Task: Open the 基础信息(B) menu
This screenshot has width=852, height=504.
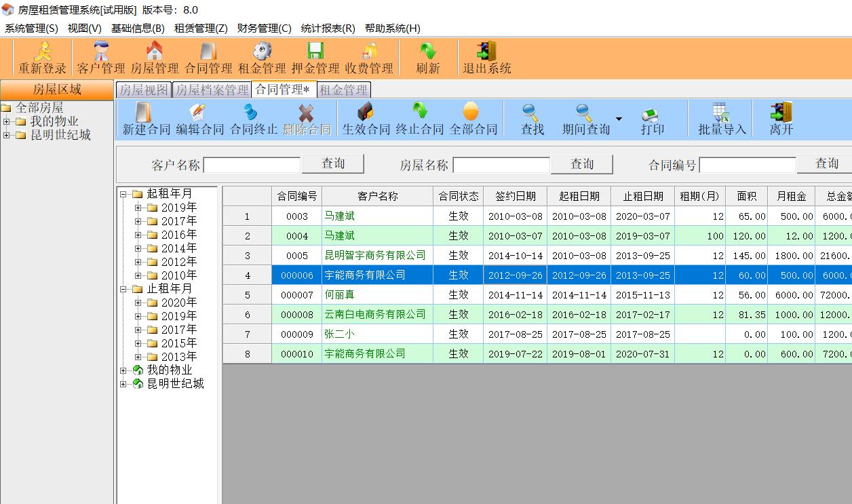Action: (138, 28)
